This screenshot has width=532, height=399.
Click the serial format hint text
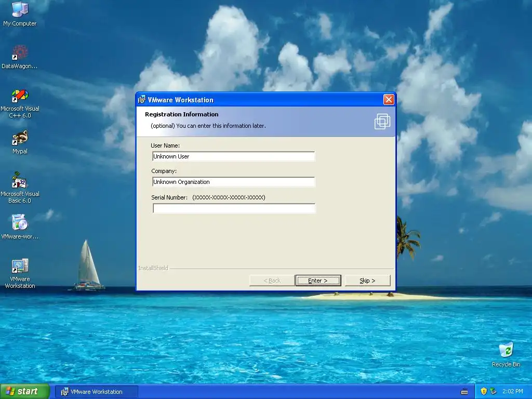pyautogui.click(x=229, y=197)
